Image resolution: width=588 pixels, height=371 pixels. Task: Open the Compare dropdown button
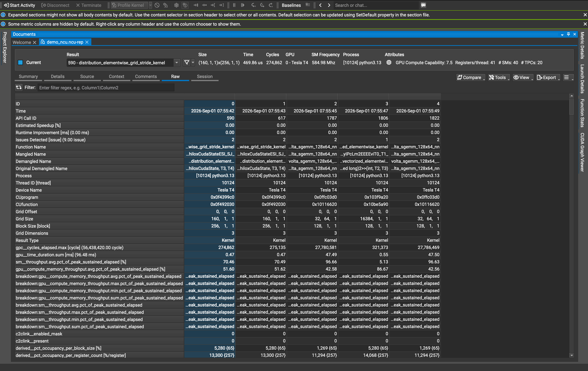tap(471, 78)
